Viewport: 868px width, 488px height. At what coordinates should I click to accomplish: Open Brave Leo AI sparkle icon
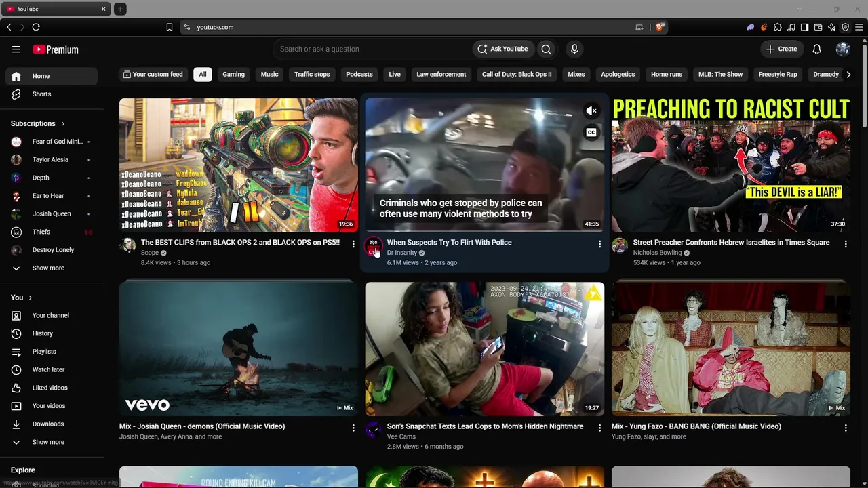[832, 27]
